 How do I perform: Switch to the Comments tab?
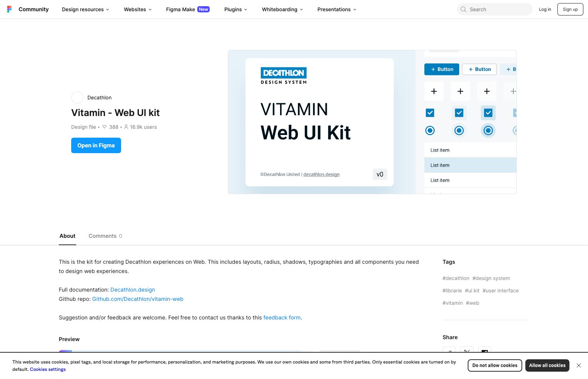(x=103, y=236)
